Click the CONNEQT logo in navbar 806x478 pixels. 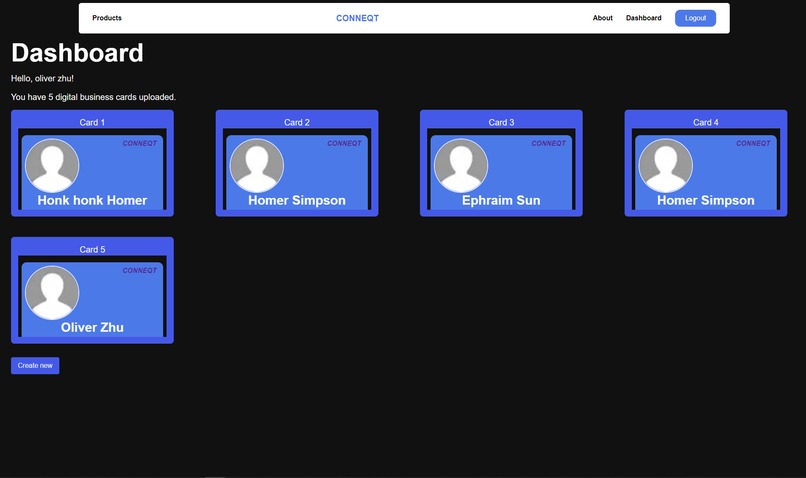point(357,18)
